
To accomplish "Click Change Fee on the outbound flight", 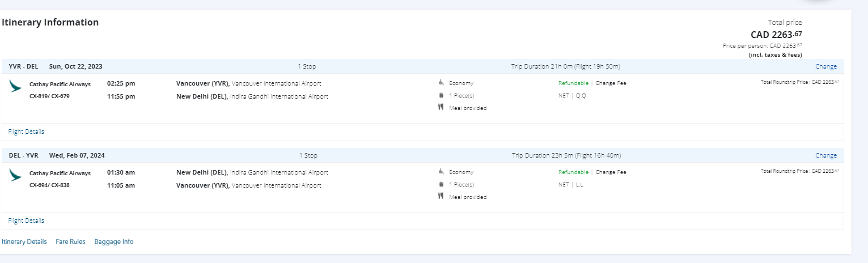I will [x=611, y=83].
